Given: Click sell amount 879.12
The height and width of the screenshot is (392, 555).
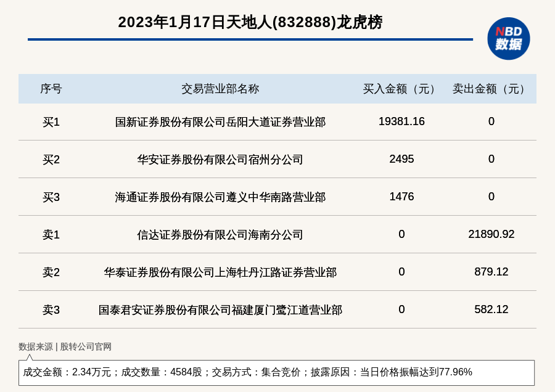Looking at the screenshot, I should pos(491,272).
